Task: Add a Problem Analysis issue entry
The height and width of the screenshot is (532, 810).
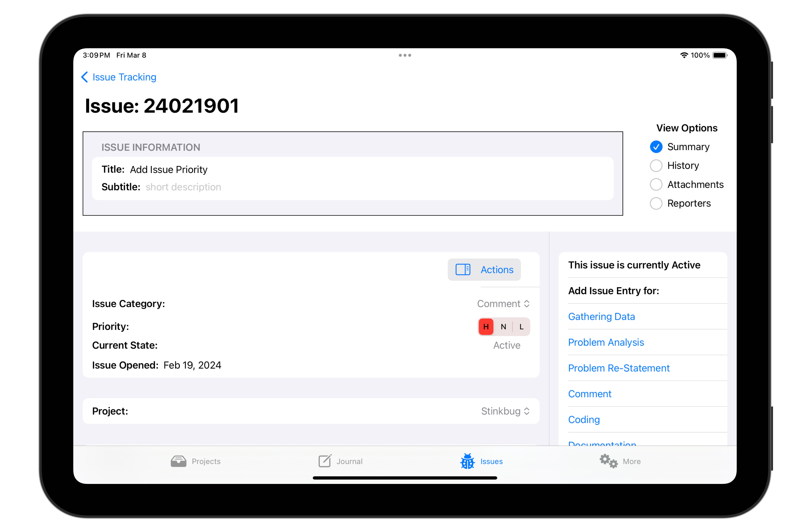Action: click(606, 342)
